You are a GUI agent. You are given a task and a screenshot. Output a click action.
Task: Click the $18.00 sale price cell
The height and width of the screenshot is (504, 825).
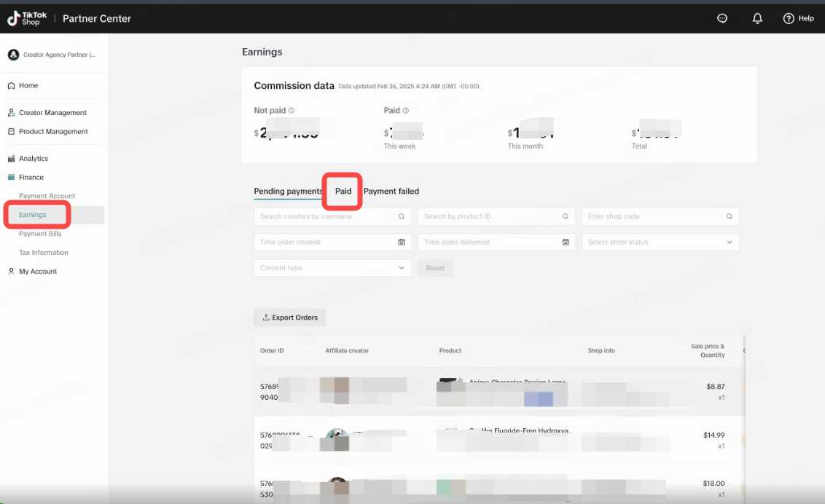[x=713, y=484]
